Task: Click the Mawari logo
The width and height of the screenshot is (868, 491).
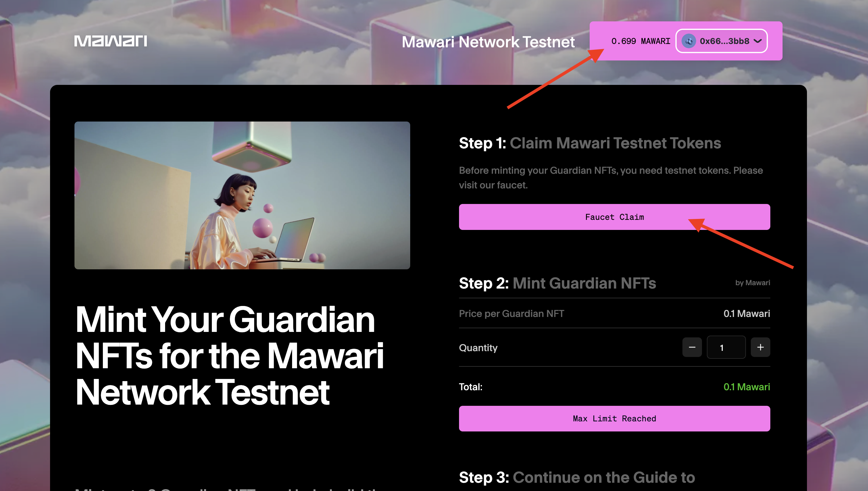Action: (x=110, y=41)
